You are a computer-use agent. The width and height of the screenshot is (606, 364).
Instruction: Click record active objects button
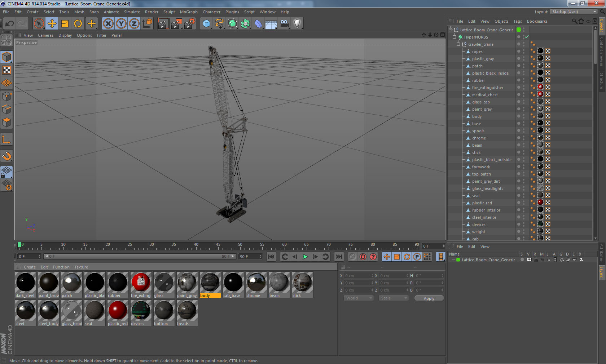[x=353, y=257]
